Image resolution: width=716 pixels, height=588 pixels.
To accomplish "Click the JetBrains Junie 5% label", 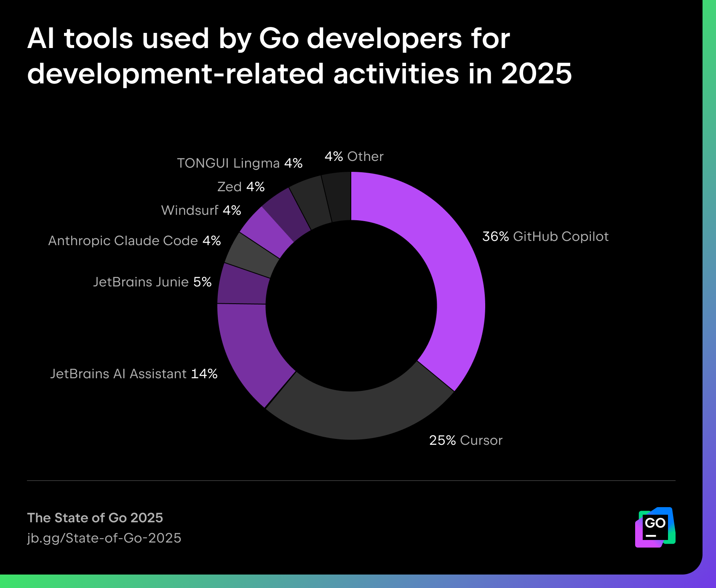I will [152, 282].
